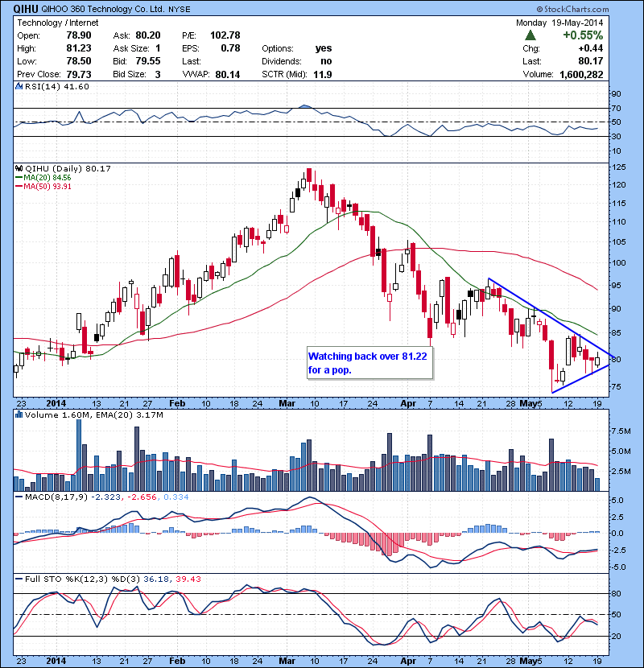Click the 7.5M volume axis label
Image resolution: width=644 pixels, height=668 pixels.
[x=621, y=431]
